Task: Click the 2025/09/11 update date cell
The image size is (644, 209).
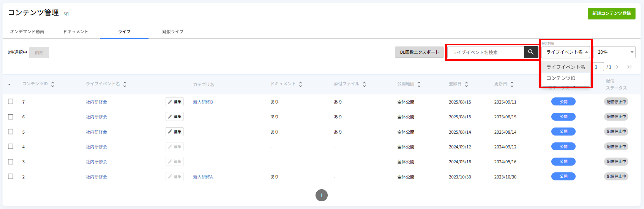Action: [x=505, y=102]
